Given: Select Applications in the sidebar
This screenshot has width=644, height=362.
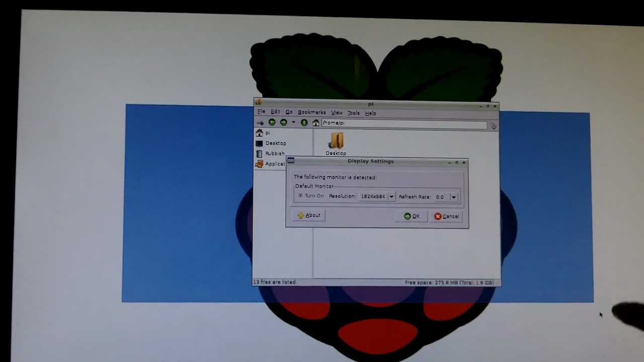Looking at the screenshot, I should pyautogui.click(x=270, y=164).
